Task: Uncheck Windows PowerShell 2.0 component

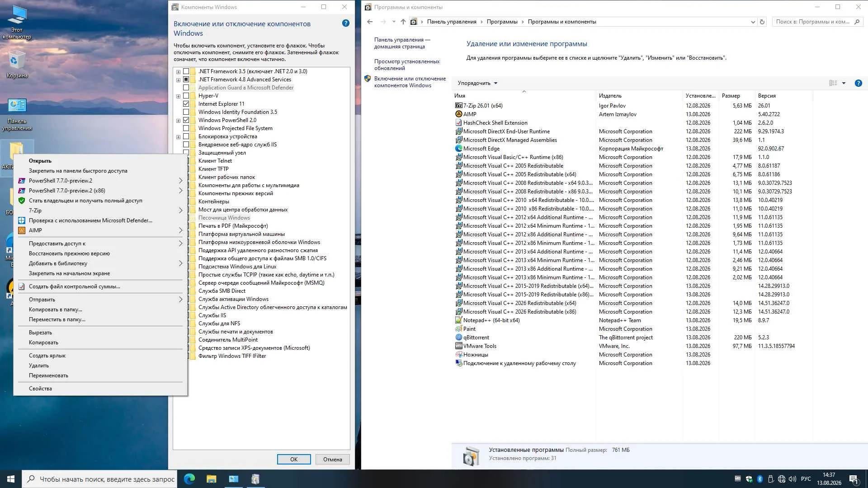Action: click(x=186, y=120)
